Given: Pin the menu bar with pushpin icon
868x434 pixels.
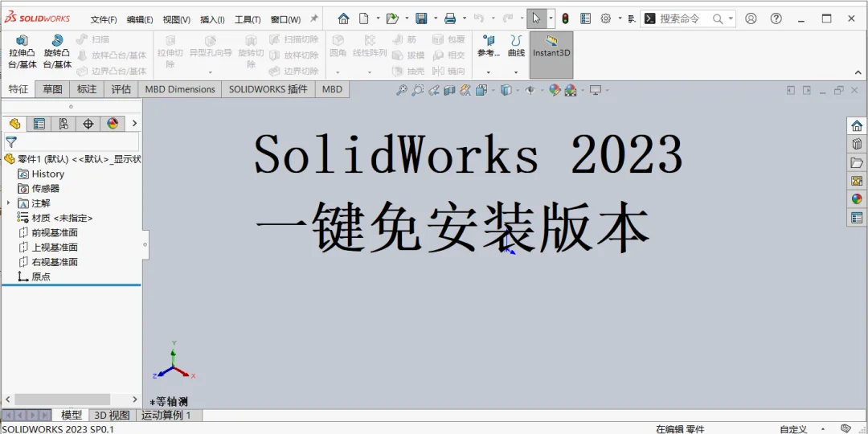Looking at the screenshot, I should point(314,18).
